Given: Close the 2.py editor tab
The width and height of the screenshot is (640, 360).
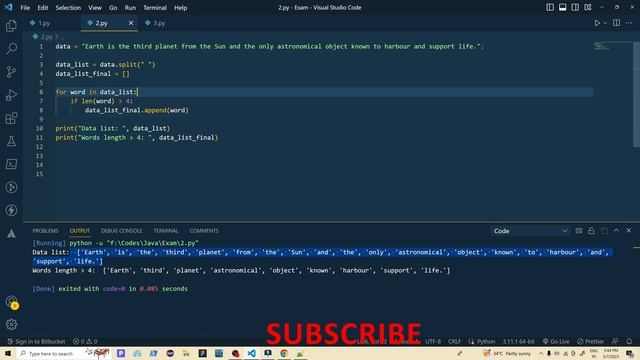Looking at the screenshot, I should click(131, 23).
